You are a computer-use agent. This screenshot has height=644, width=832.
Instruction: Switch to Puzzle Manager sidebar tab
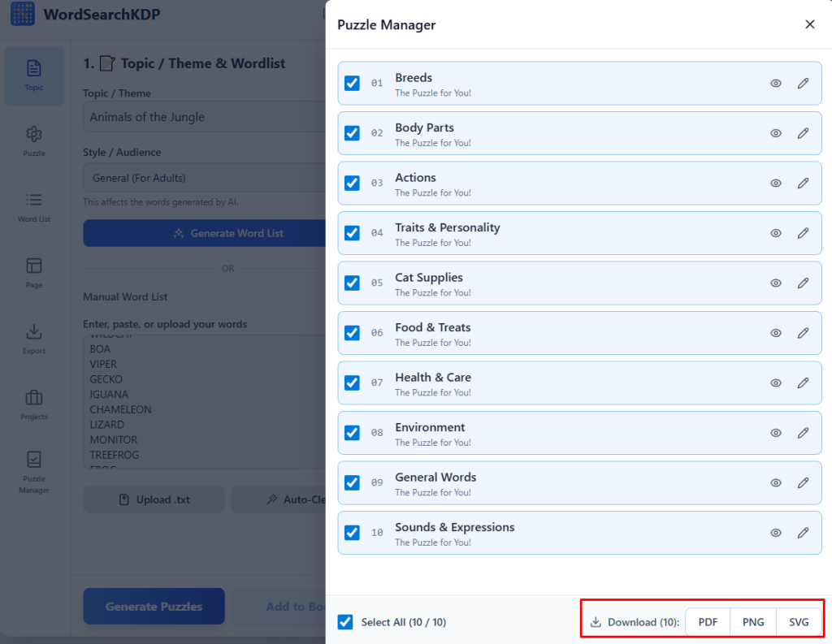tap(34, 473)
